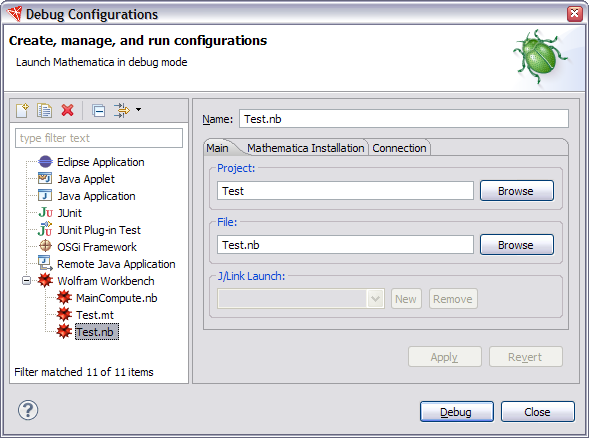Viewport: 589px width, 438px height.
Task: Click the JUnit Plug-in Test icon
Action: 45,229
